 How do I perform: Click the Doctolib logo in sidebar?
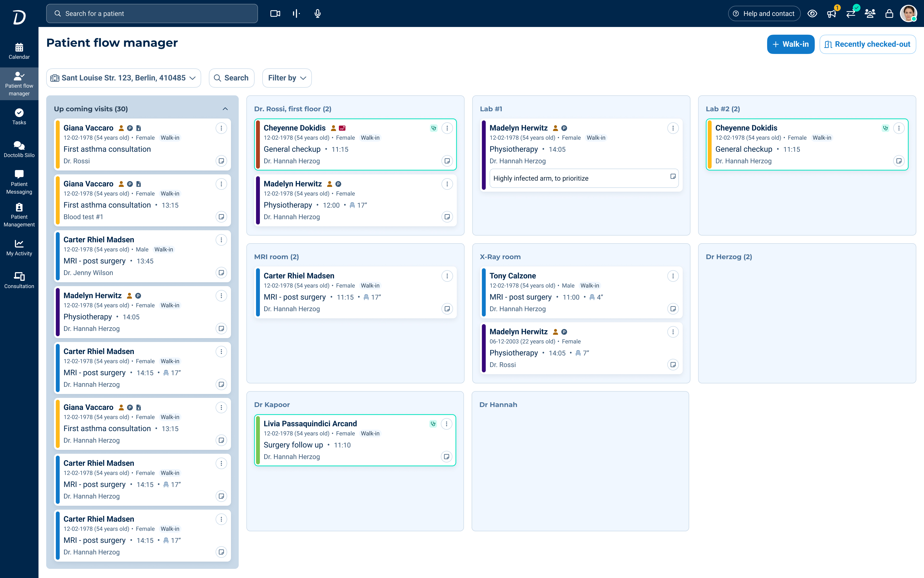19,17
